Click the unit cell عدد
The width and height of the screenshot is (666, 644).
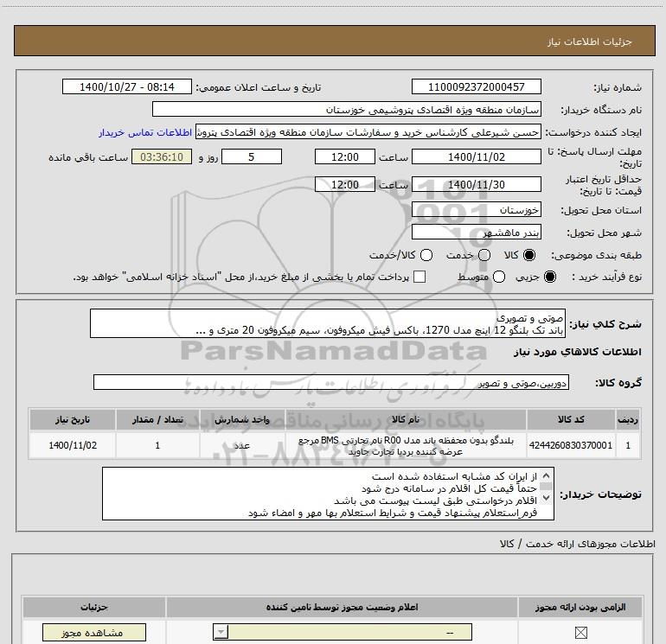coord(242,445)
